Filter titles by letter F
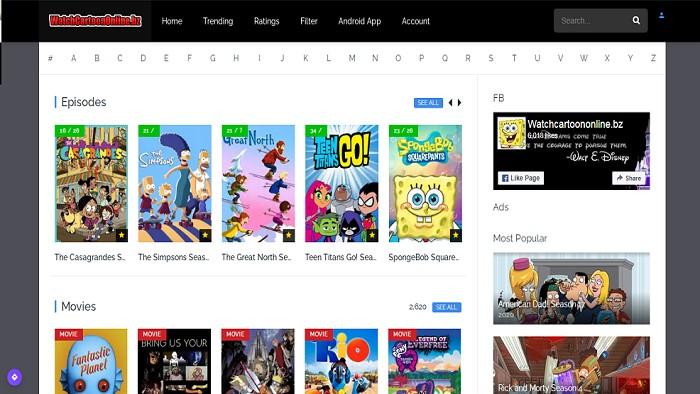This screenshot has height=394, width=700. (189, 58)
